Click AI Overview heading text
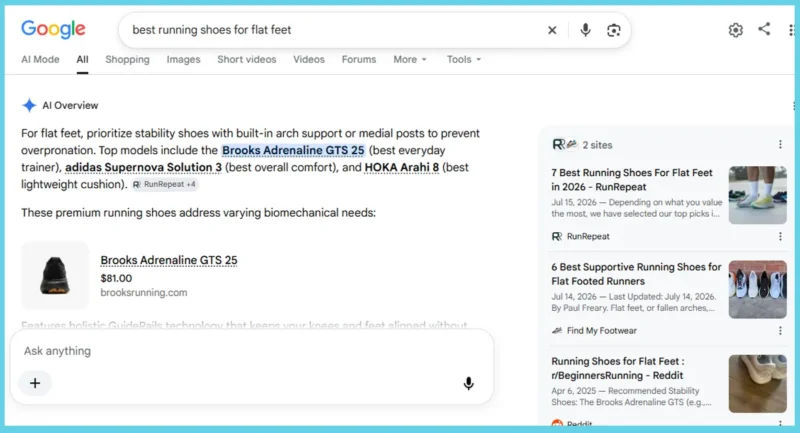The image size is (800, 433). pyautogui.click(x=70, y=106)
